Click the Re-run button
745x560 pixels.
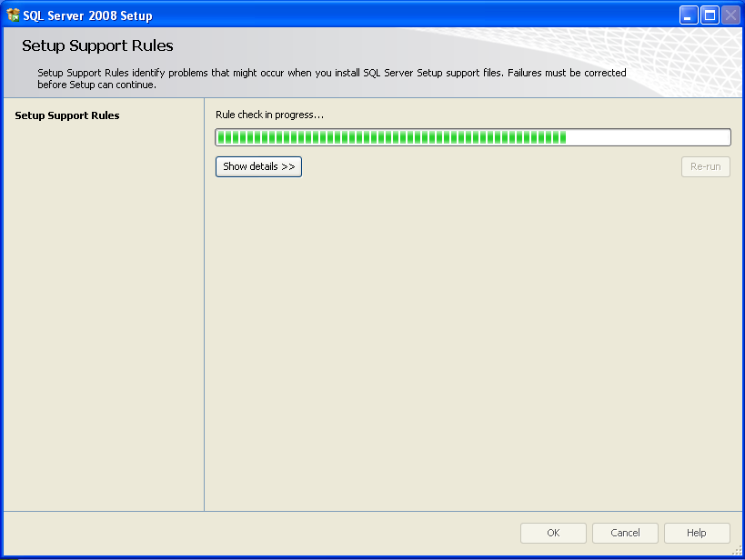pyautogui.click(x=706, y=166)
